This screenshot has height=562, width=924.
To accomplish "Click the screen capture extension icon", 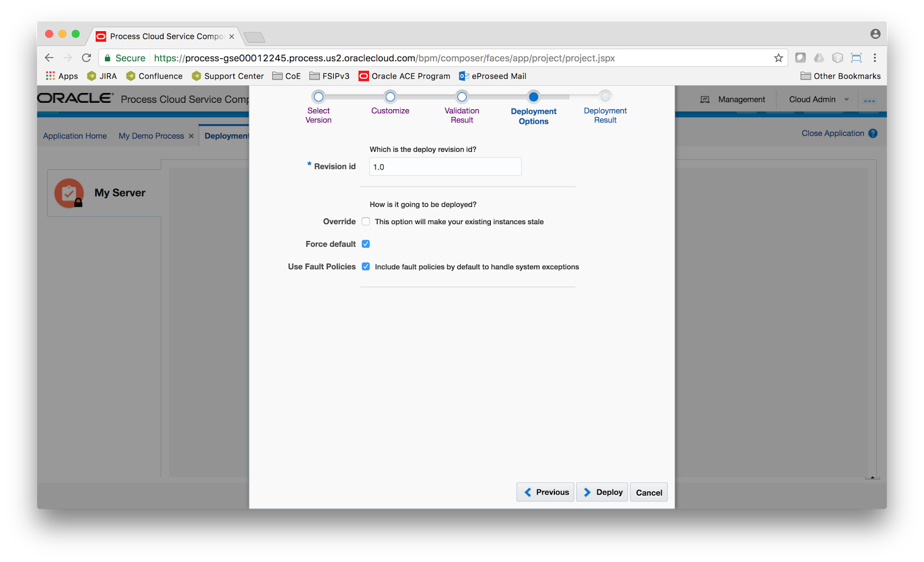I will pyautogui.click(x=856, y=58).
